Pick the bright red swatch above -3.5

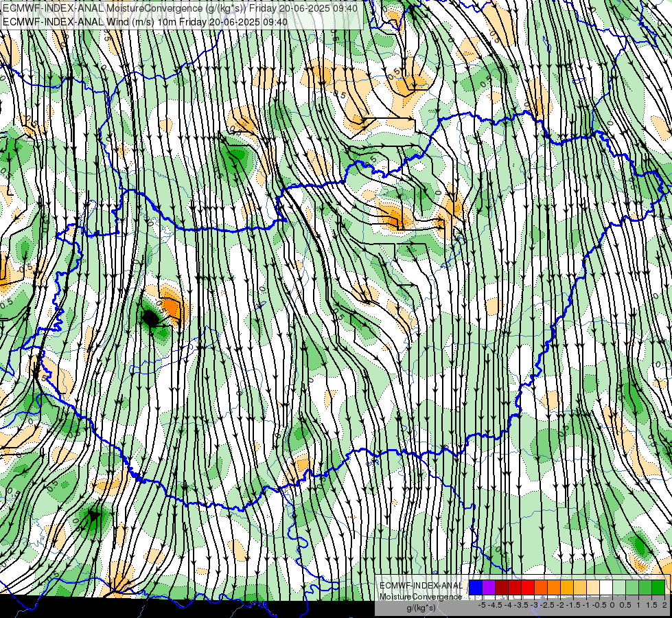point(528,587)
